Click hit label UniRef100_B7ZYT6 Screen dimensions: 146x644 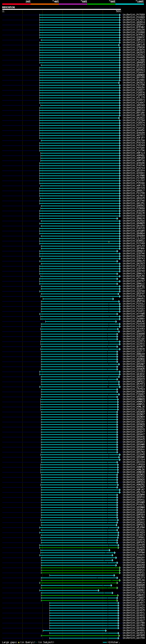point(133,593)
